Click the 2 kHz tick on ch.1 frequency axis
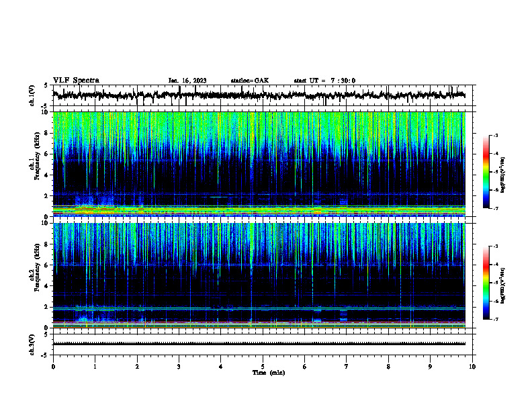 pyautogui.click(x=47, y=196)
